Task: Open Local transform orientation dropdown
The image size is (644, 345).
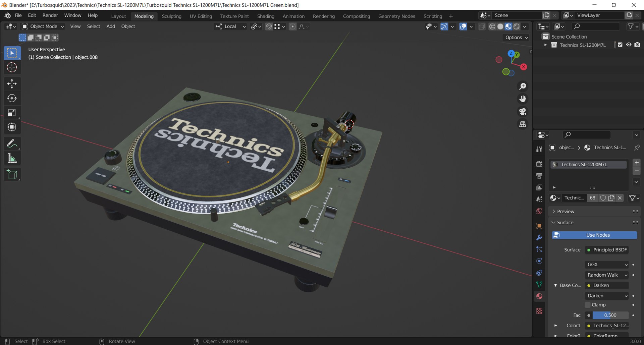Action: coord(230,26)
